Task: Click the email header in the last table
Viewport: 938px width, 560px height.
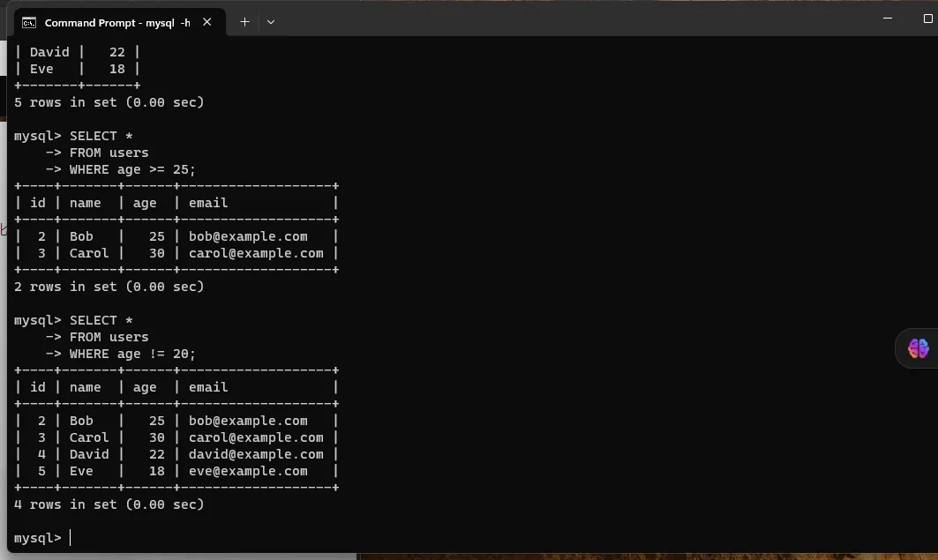Action: [208, 387]
